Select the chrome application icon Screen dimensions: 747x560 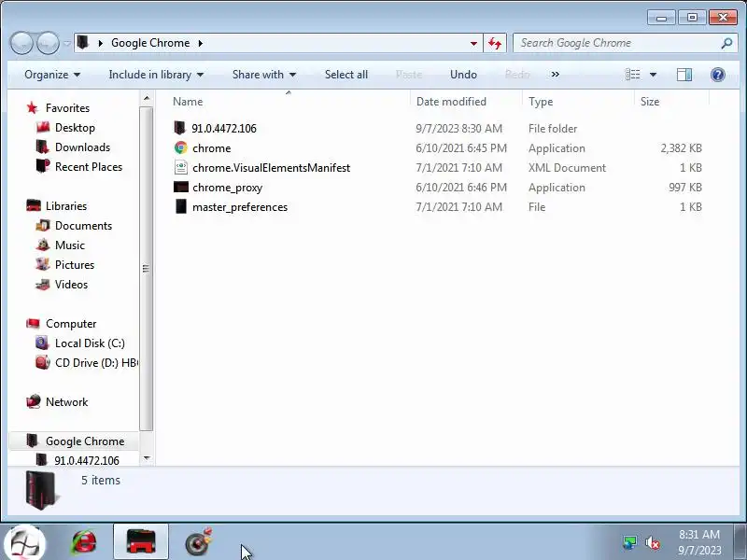[180, 148]
